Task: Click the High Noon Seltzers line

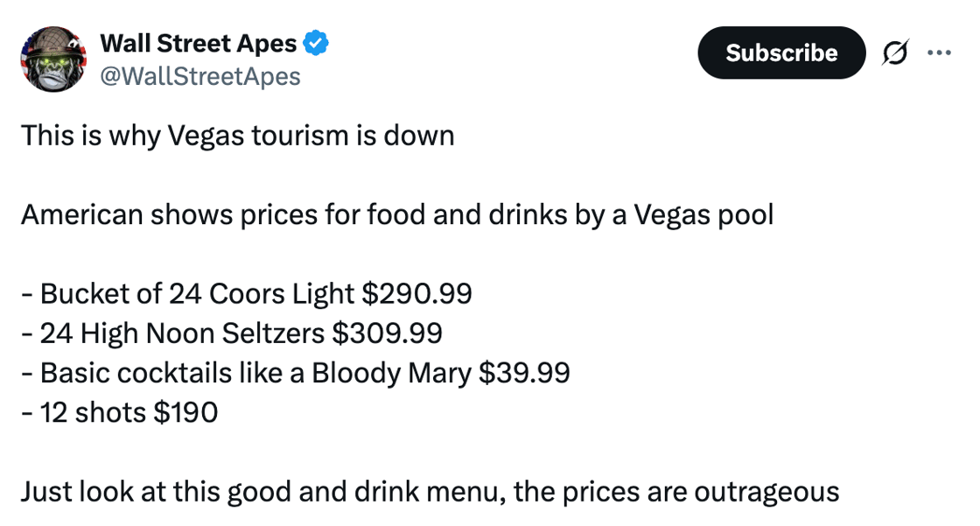Action: pos(233,333)
